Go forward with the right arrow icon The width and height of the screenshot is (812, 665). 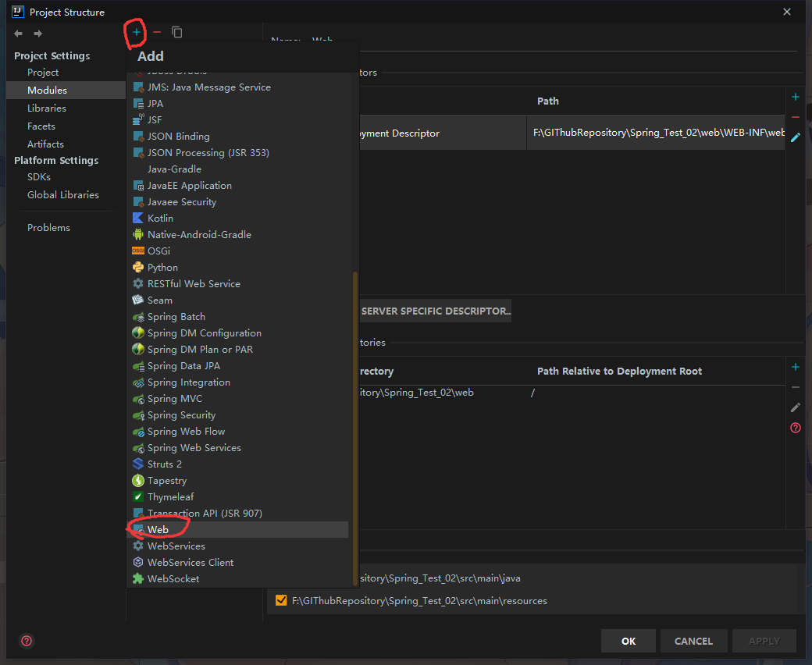point(37,34)
